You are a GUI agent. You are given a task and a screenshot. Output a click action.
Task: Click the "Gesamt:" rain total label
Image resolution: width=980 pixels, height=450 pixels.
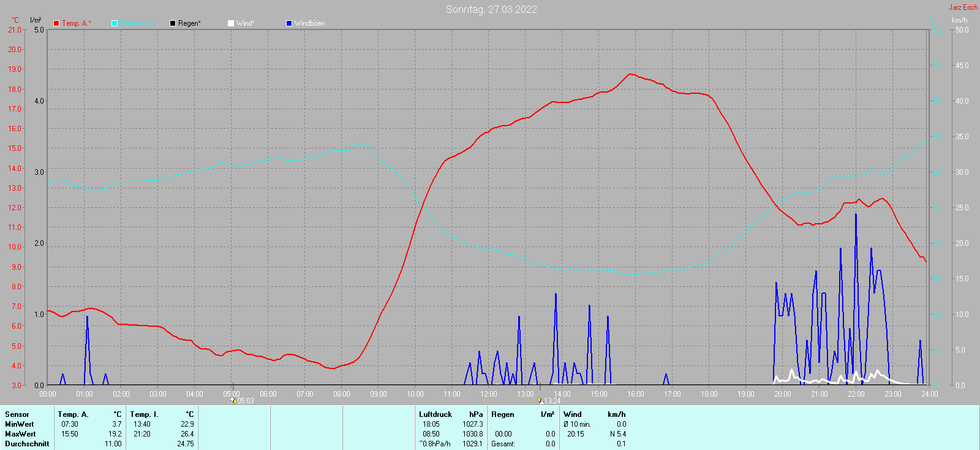point(503,444)
